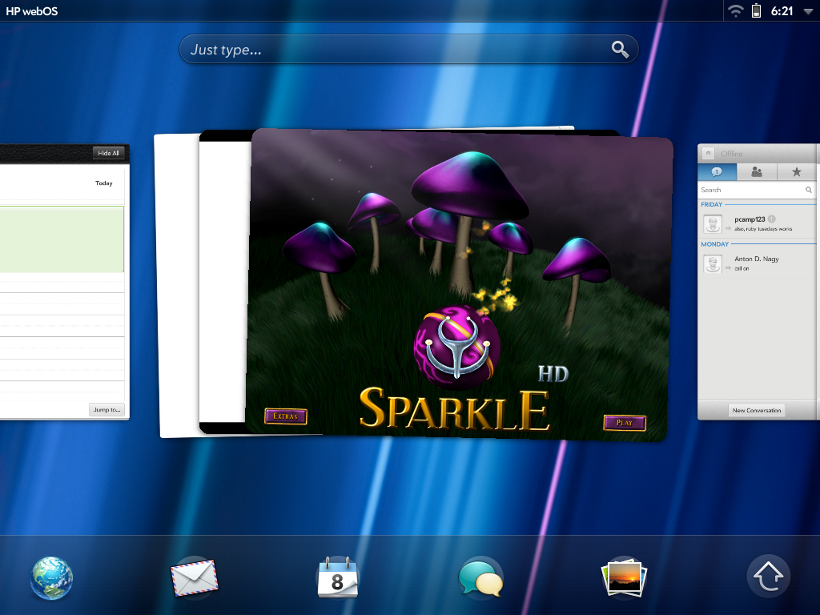Viewport: 820px width, 615px height.
Task: Click search magnifier in messaging card
Action: (808, 190)
